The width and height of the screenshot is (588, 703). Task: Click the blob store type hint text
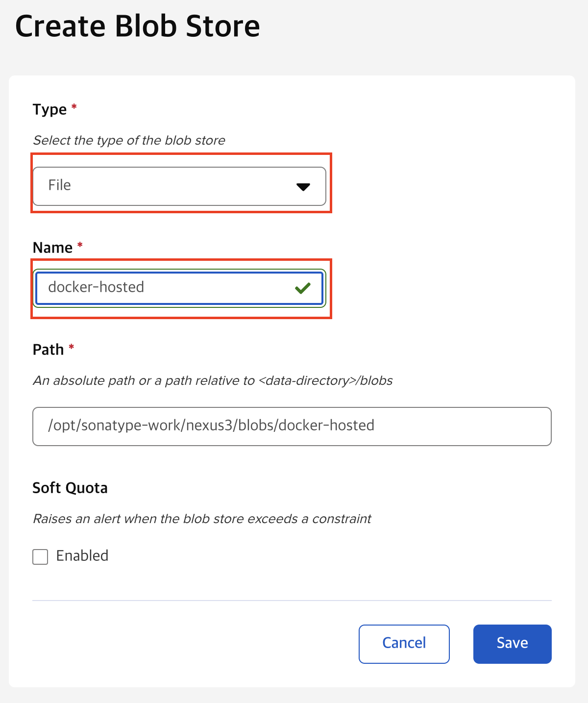(129, 141)
